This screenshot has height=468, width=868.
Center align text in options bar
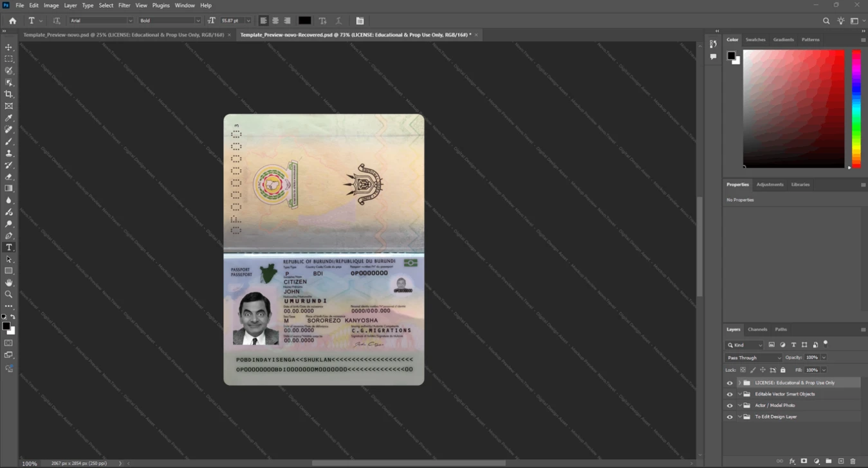tap(275, 21)
